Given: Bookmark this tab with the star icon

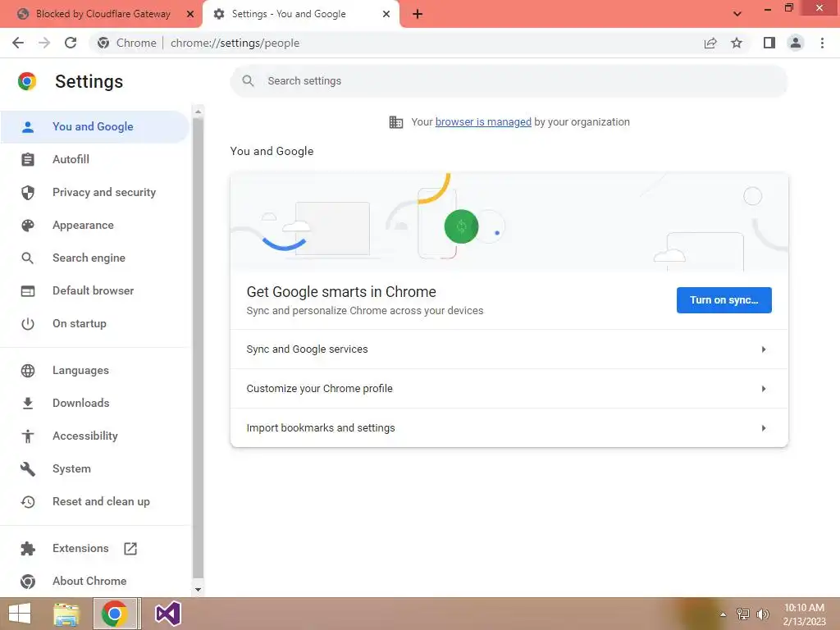Looking at the screenshot, I should 737,43.
